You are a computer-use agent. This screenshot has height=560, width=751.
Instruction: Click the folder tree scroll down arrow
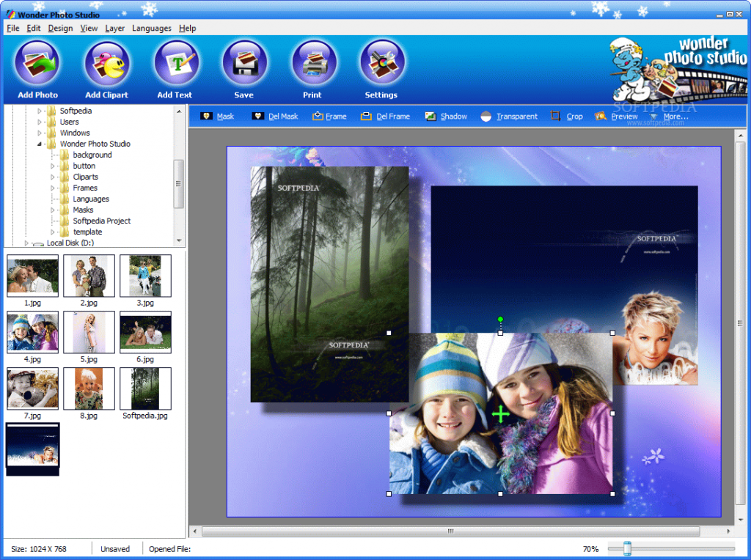179,240
